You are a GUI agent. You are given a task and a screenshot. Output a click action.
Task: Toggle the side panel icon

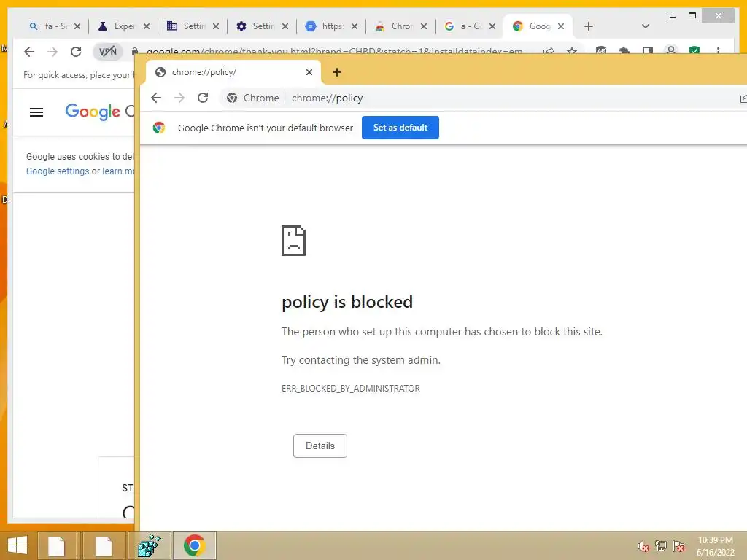tap(648, 50)
